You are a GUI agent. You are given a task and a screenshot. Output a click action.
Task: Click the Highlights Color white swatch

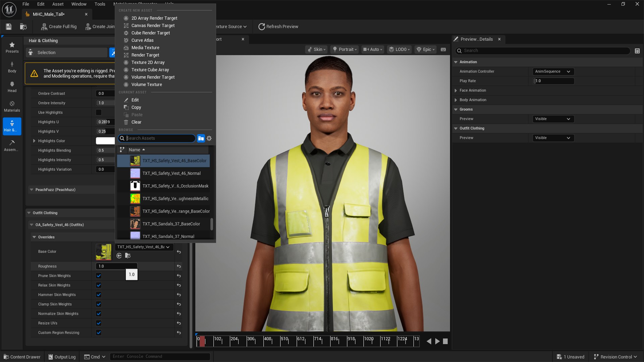[x=105, y=141]
